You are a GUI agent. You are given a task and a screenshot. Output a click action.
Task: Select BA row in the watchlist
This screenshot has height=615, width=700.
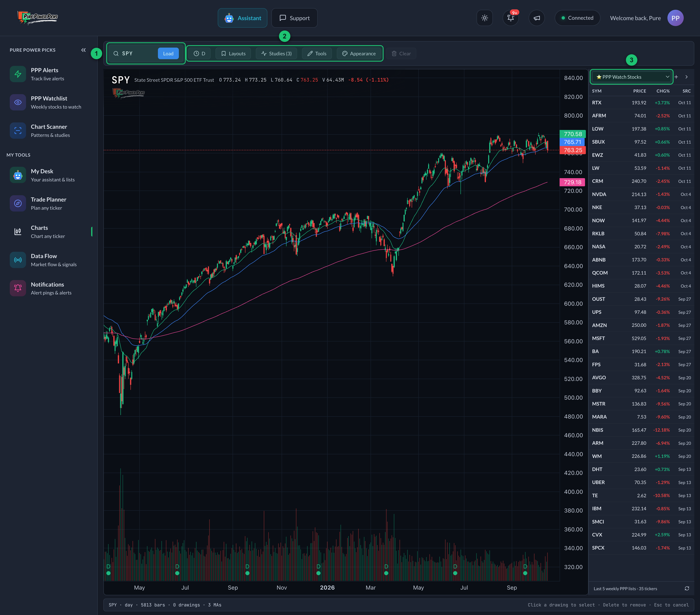pyautogui.click(x=641, y=351)
